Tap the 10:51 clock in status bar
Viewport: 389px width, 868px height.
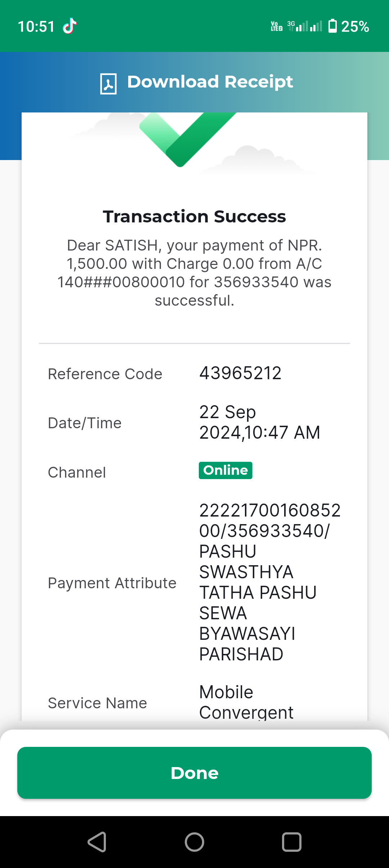[36, 26]
